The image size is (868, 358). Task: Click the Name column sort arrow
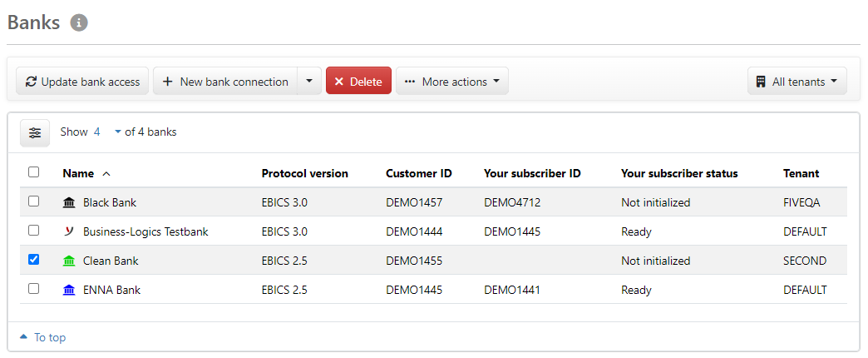(x=106, y=174)
